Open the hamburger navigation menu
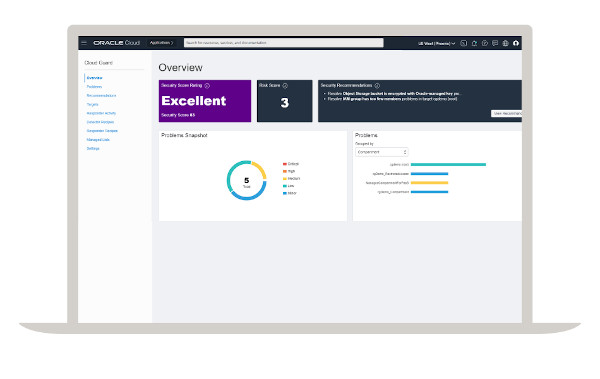600x379 pixels. (84, 43)
